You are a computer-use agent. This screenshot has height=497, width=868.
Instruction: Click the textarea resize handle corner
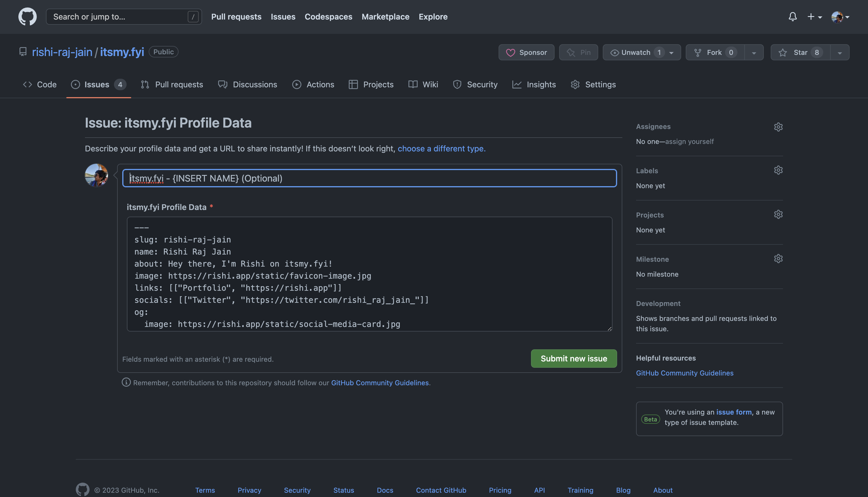609,328
